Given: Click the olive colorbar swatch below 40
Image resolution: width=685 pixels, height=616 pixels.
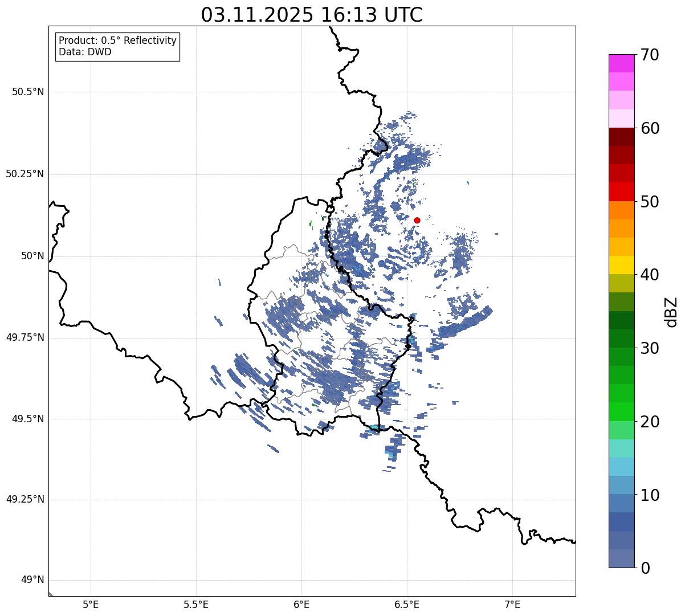Looking at the screenshot, I should click(x=622, y=283).
